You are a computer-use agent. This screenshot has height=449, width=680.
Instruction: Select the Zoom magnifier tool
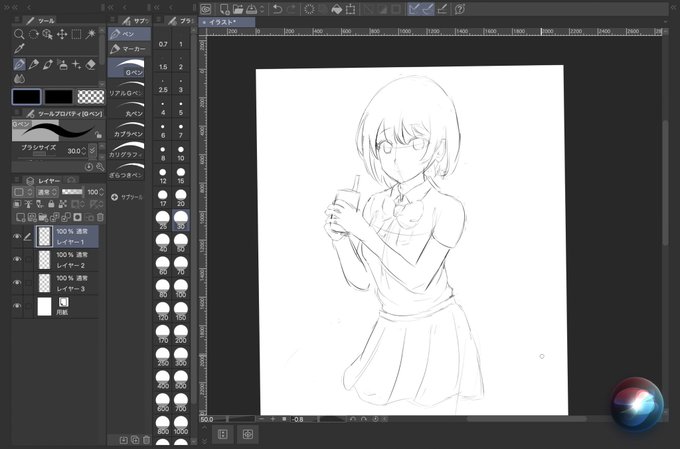(19, 34)
